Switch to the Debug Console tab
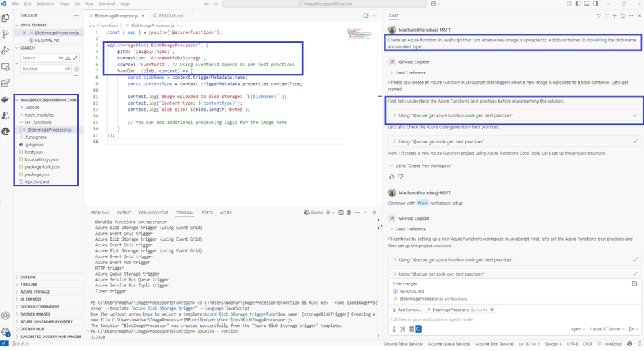This screenshot has height=351, width=644. [153, 212]
